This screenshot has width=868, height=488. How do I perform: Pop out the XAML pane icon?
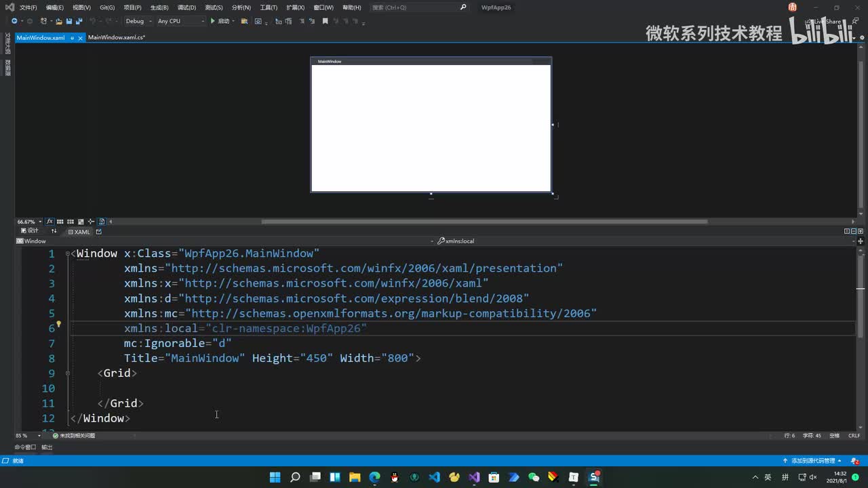pos(99,231)
